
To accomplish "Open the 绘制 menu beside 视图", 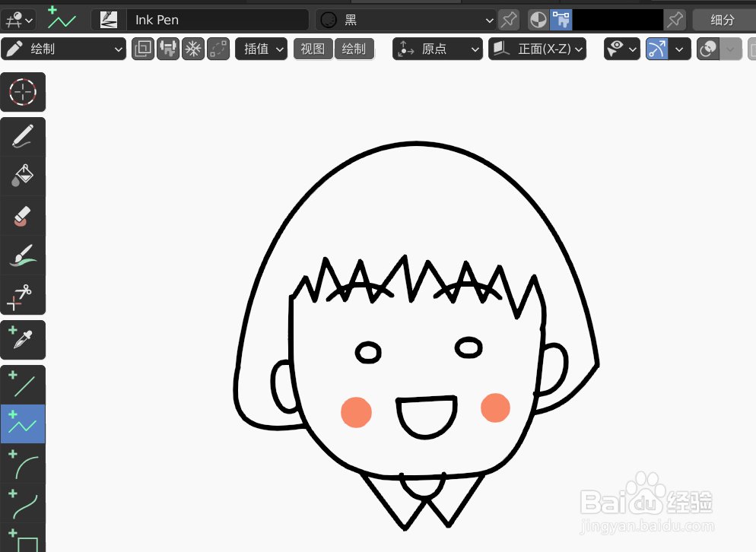I will 354,49.
